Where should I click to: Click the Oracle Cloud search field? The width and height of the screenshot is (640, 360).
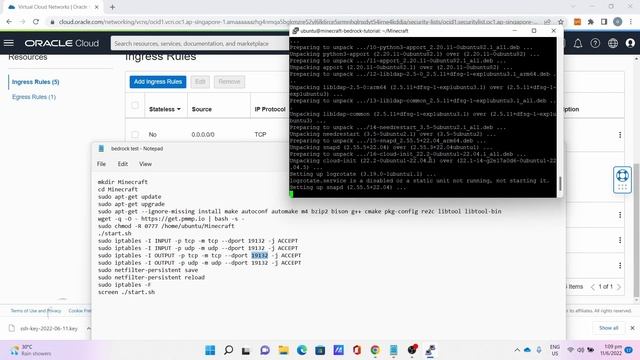200,43
